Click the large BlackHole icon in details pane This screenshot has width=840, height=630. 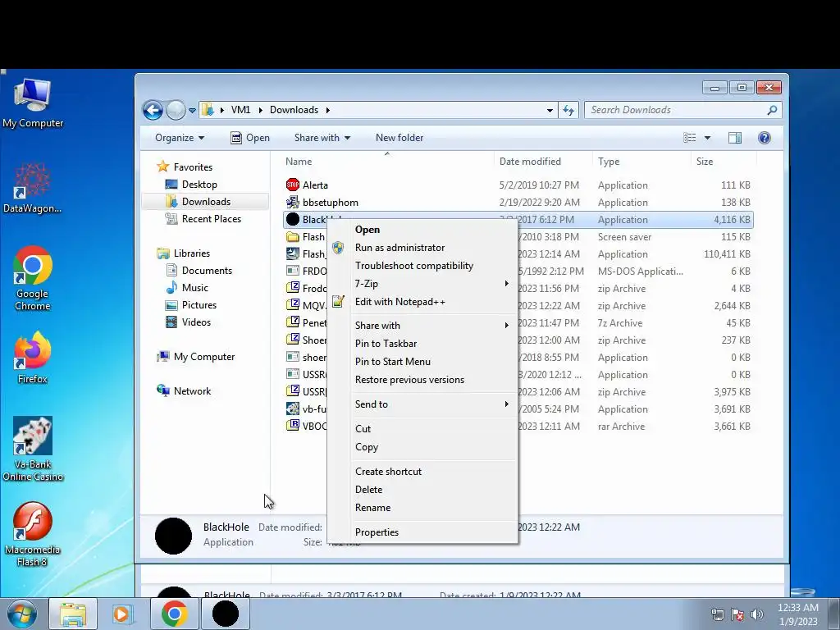pyautogui.click(x=173, y=536)
